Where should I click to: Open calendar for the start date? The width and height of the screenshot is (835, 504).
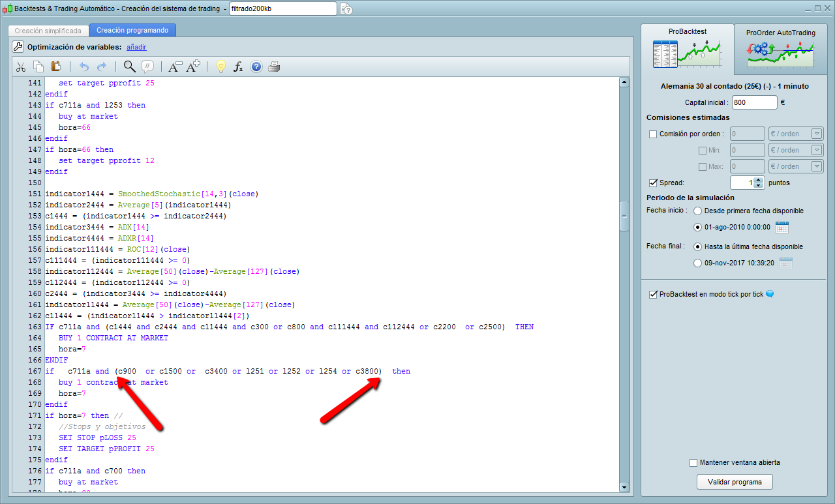coord(782,227)
